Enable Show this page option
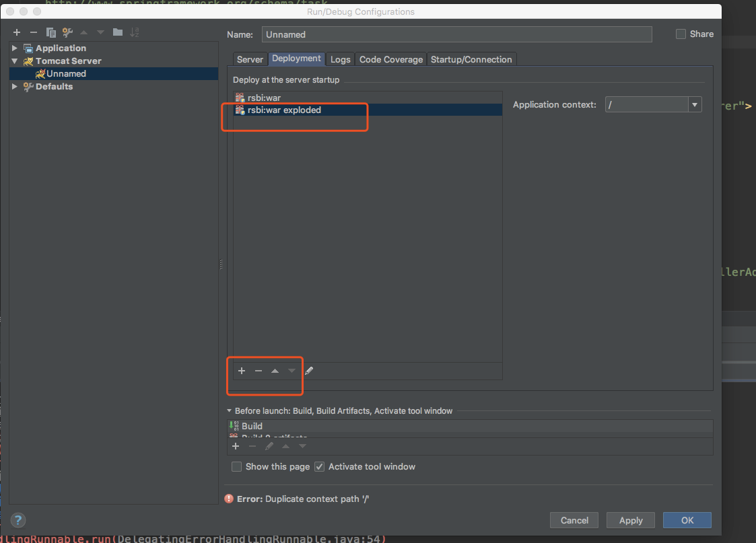Image resolution: width=756 pixels, height=543 pixels. pyautogui.click(x=236, y=466)
